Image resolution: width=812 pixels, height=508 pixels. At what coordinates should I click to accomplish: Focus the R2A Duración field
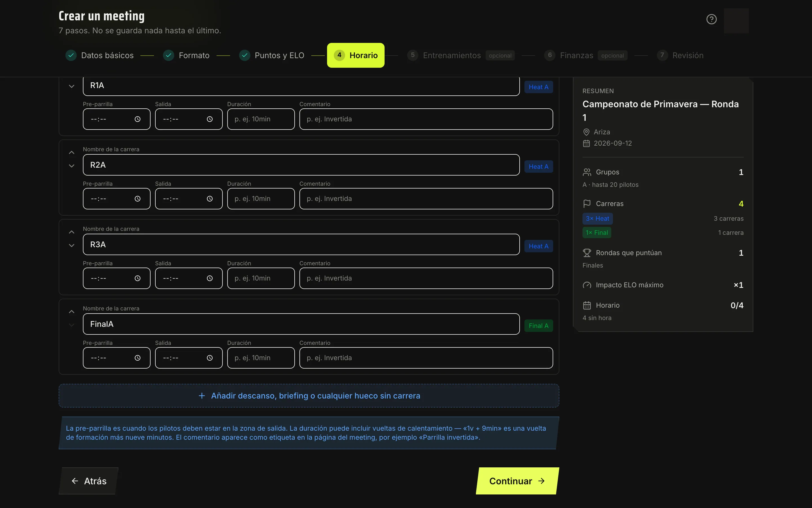coord(261,199)
